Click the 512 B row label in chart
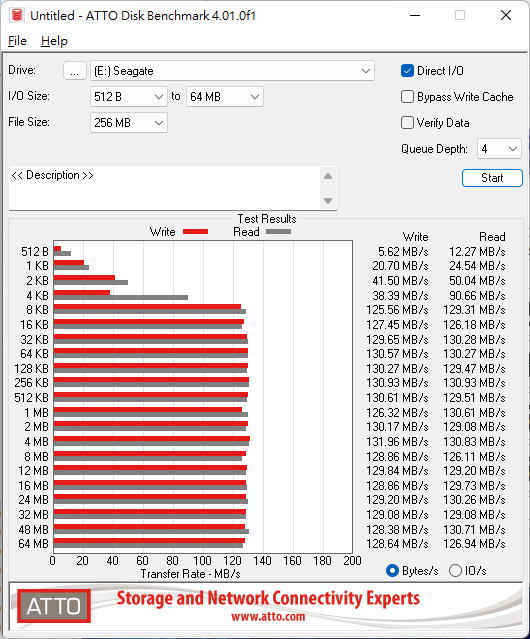The width and height of the screenshot is (530, 639). point(35,251)
